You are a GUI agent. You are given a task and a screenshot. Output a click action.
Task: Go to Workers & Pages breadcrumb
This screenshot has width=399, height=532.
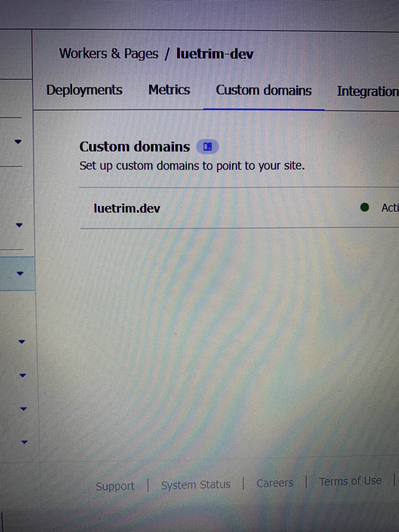(109, 53)
